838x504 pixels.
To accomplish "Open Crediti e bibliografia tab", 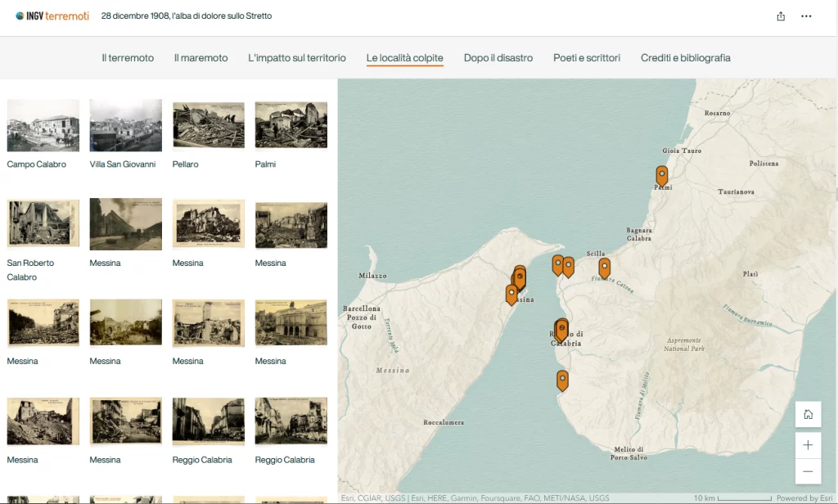I will [686, 58].
